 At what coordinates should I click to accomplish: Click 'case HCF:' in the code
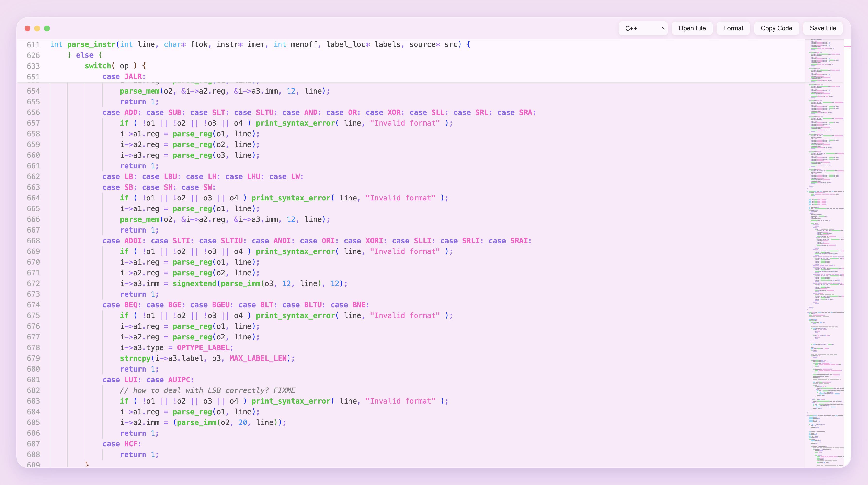[122, 444]
